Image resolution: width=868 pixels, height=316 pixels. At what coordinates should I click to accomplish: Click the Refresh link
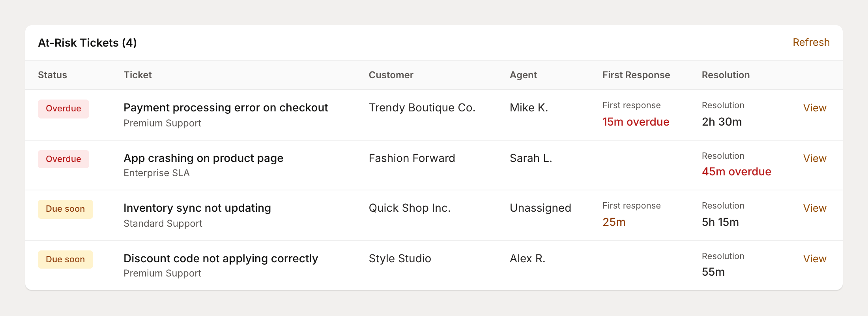[811, 42]
